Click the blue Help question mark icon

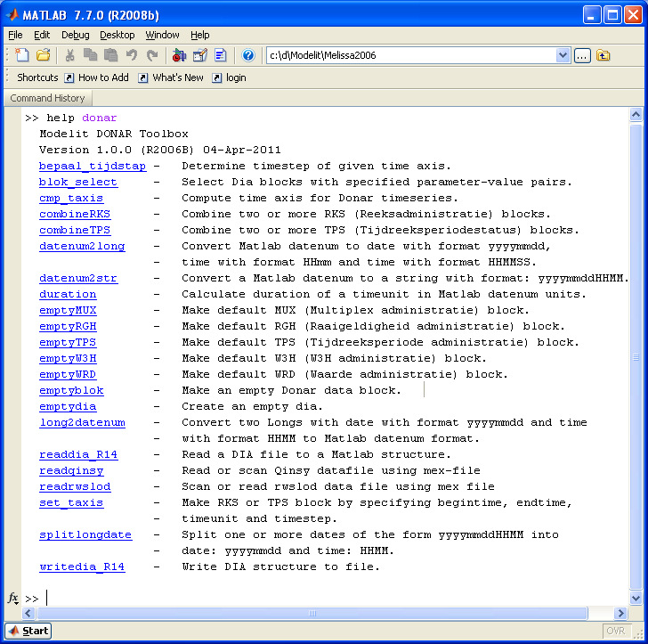pyautogui.click(x=248, y=55)
